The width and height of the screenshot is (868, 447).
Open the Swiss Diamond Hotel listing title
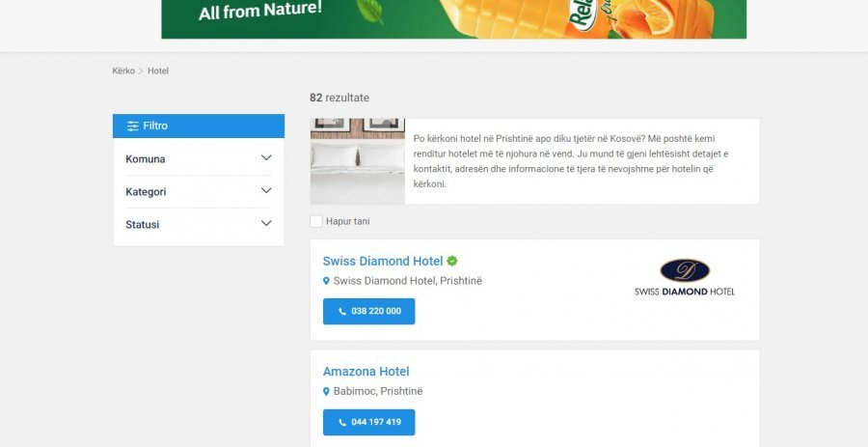point(383,261)
